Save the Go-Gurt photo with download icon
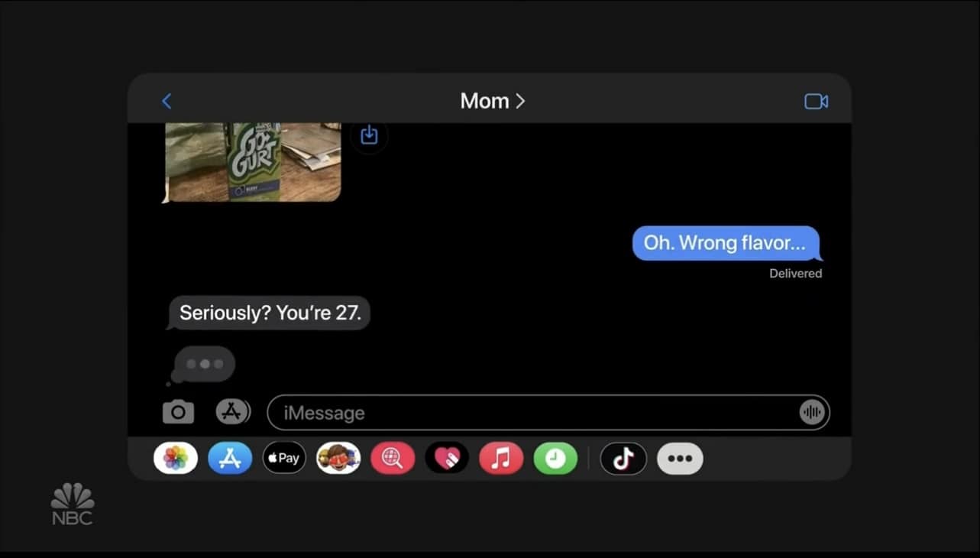This screenshot has height=558, width=980. pyautogui.click(x=369, y=135)
